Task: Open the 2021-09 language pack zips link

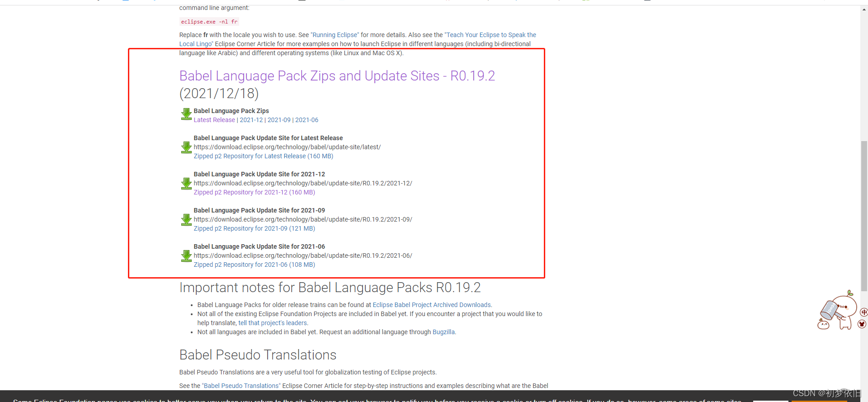Action: [x=279, y=120]
